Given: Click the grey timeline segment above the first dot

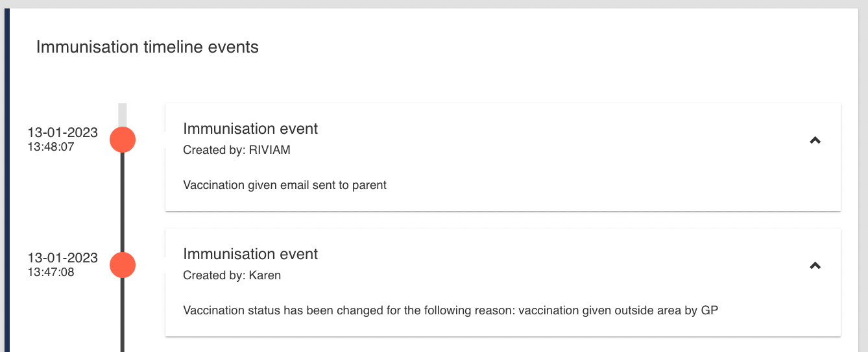Looking at the screenshot, I should (123, 114).
